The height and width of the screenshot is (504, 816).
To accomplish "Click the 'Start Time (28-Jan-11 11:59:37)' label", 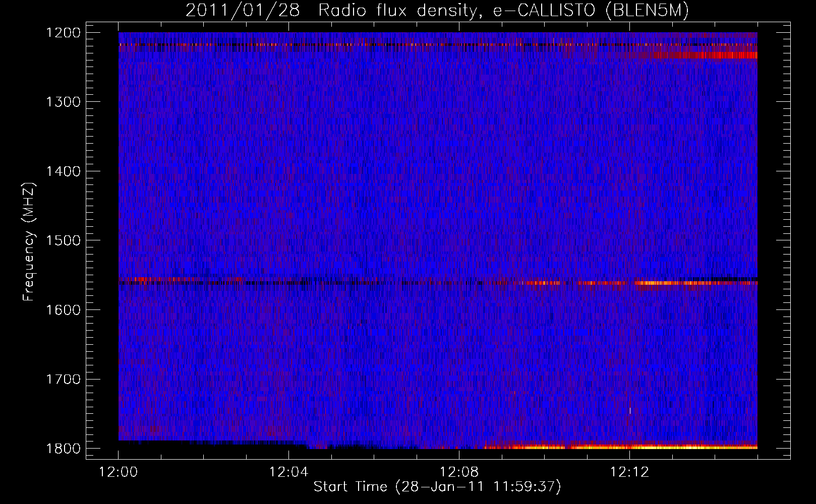I will pyautogui.click(x=437, y=487).
